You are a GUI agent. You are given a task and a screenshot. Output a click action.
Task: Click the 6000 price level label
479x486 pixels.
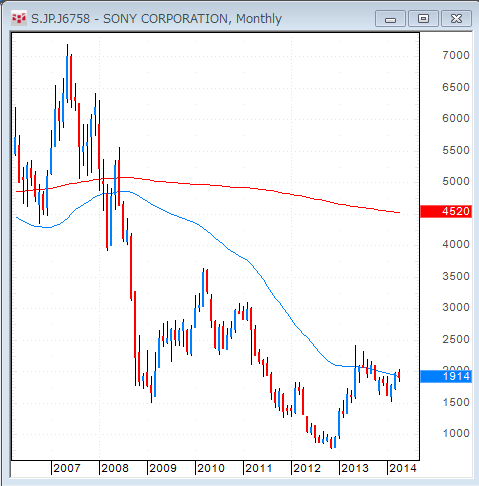tap(456, 118)
